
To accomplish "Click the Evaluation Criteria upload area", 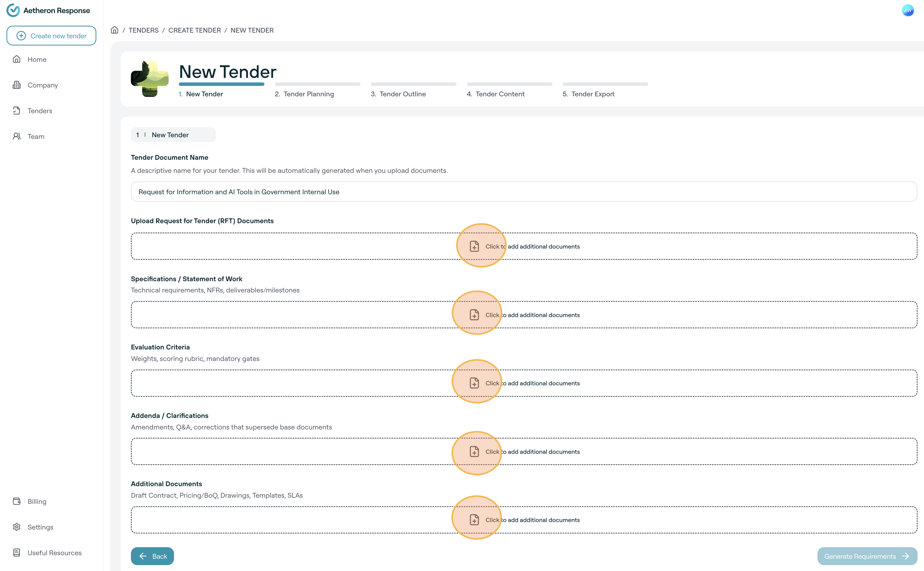I will (x=524, y=383).
